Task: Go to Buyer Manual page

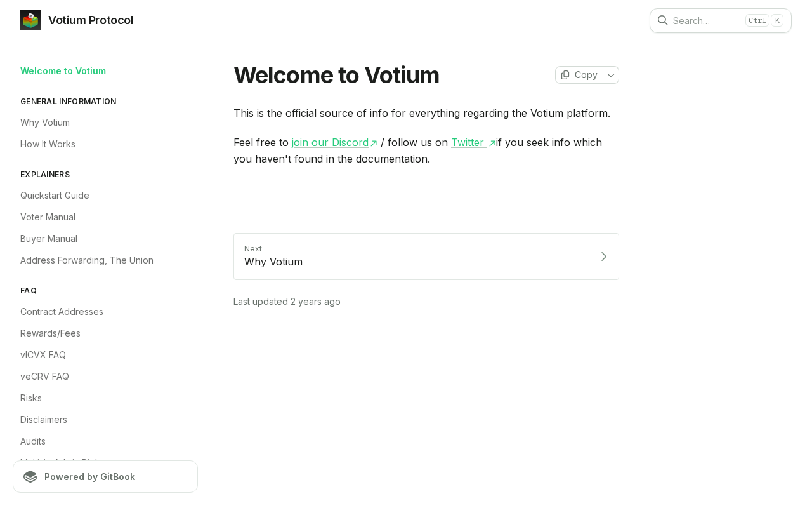Action: tap(49, 239)
